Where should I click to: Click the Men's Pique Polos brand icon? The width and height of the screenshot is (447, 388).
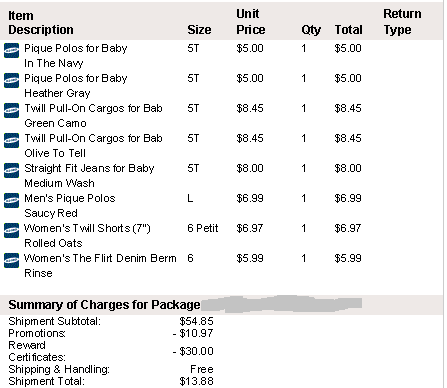11,201
